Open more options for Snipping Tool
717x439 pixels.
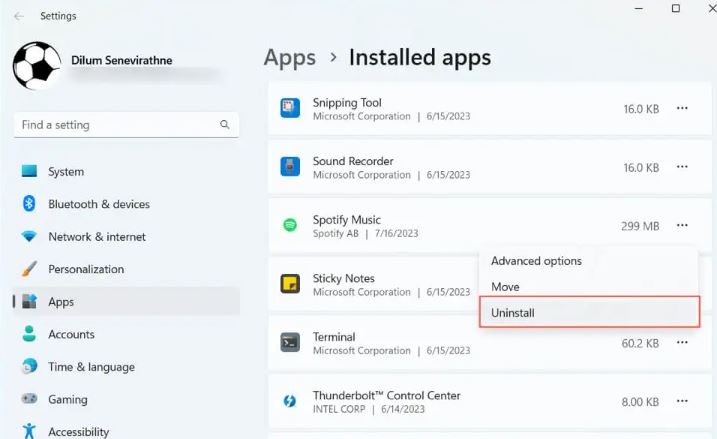[x=682, y=108]
